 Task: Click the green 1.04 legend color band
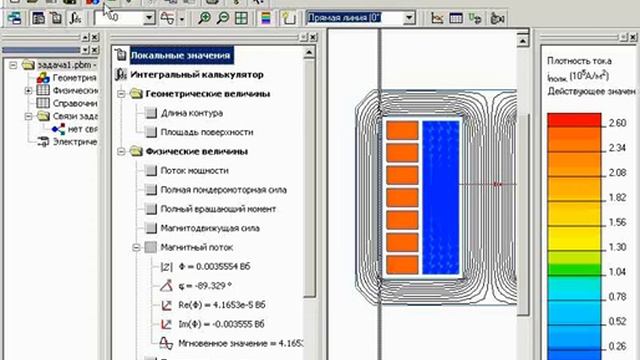[574, 269]
